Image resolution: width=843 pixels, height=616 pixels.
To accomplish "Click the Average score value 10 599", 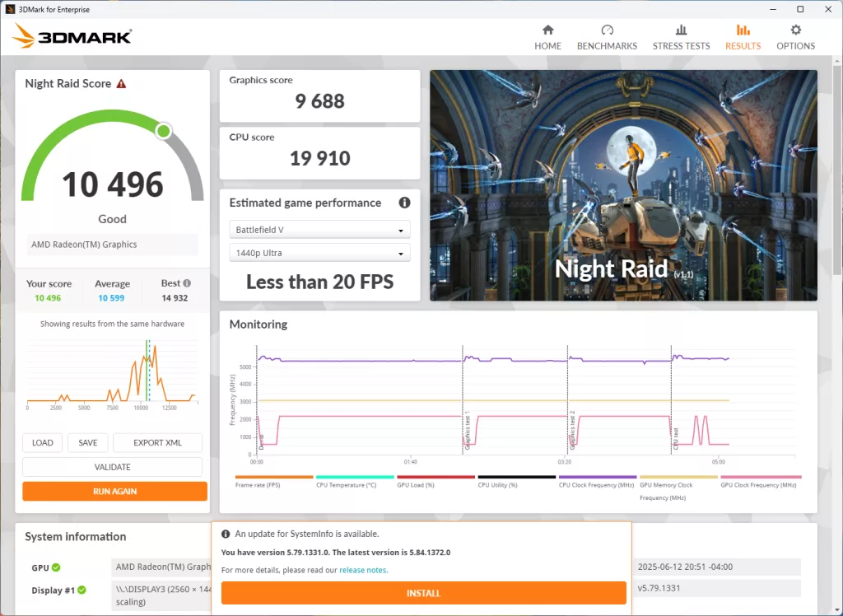I will [111, 298].
